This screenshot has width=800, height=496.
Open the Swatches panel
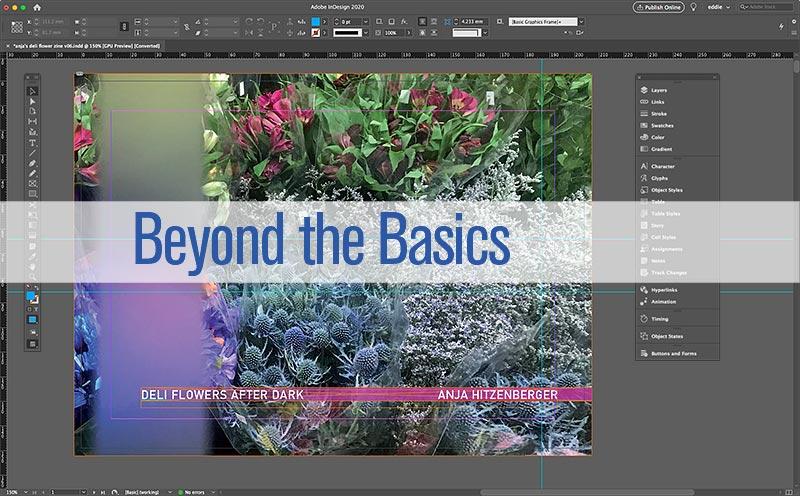pos(661,126)
